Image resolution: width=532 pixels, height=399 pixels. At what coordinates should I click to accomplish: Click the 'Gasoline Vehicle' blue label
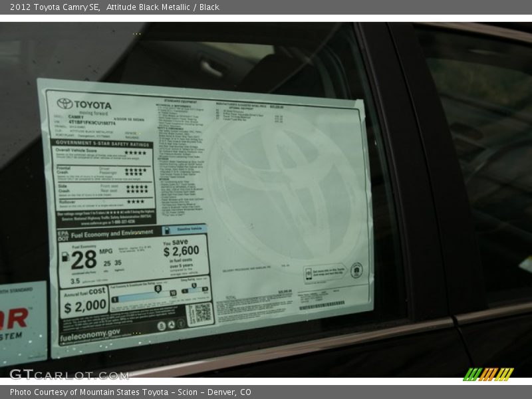click(184, 229)
